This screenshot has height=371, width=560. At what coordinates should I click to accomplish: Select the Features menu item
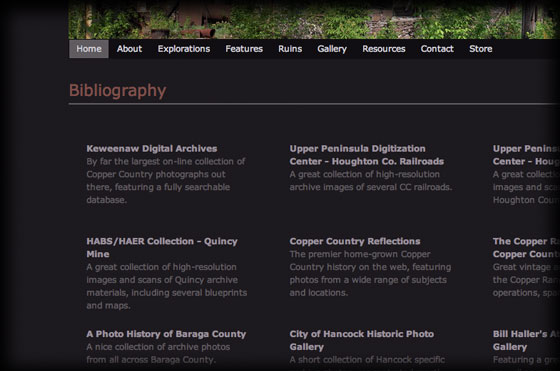point(244,49)
